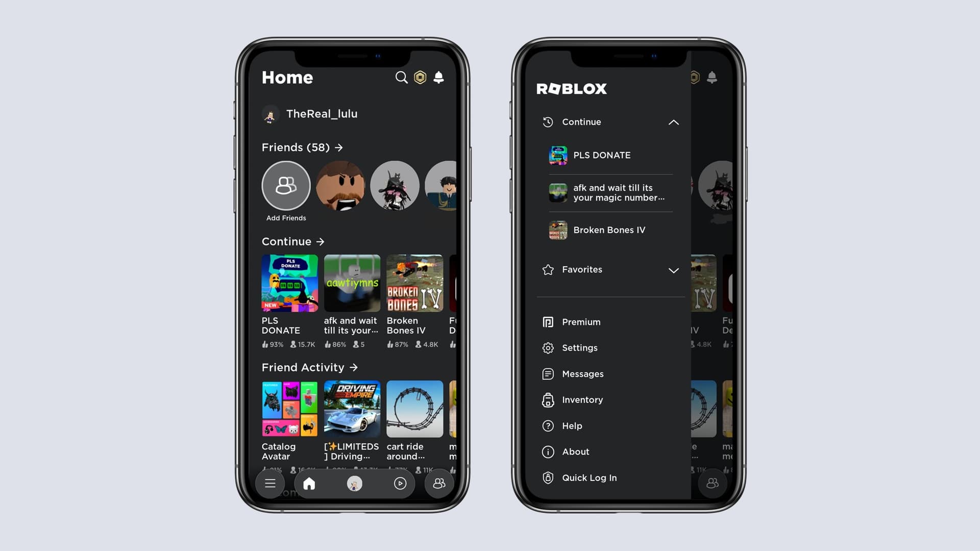
Task: Select Quick Log In menu item
Action: click(x=590, y=478)
